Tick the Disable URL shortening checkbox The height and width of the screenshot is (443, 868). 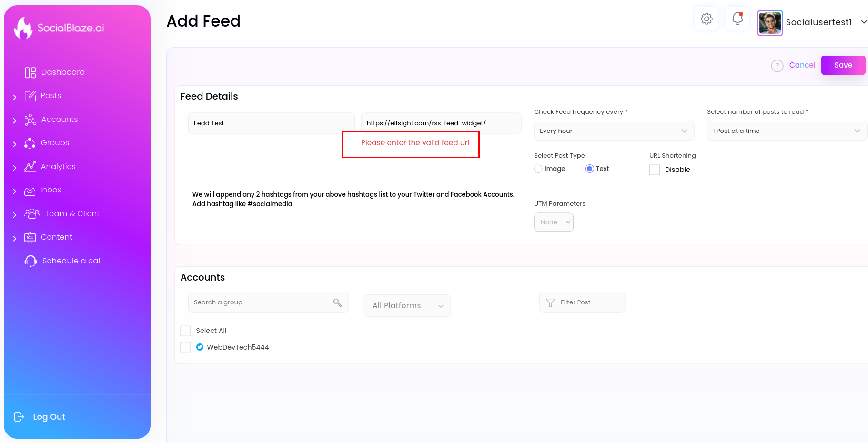[655, 170]
